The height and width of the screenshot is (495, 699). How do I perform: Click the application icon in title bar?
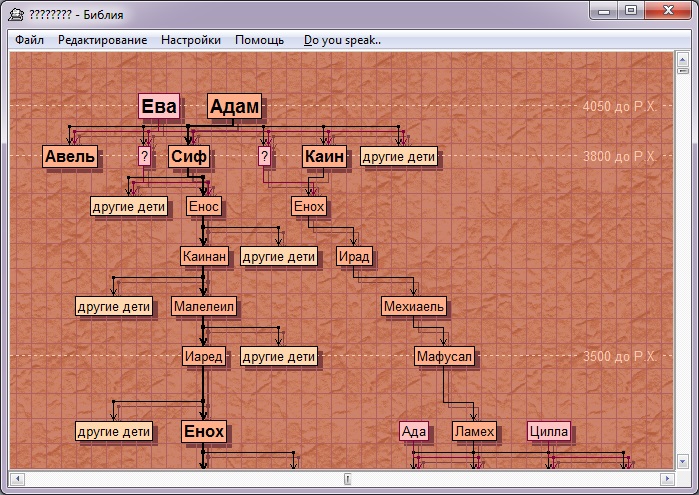(16, 12)
